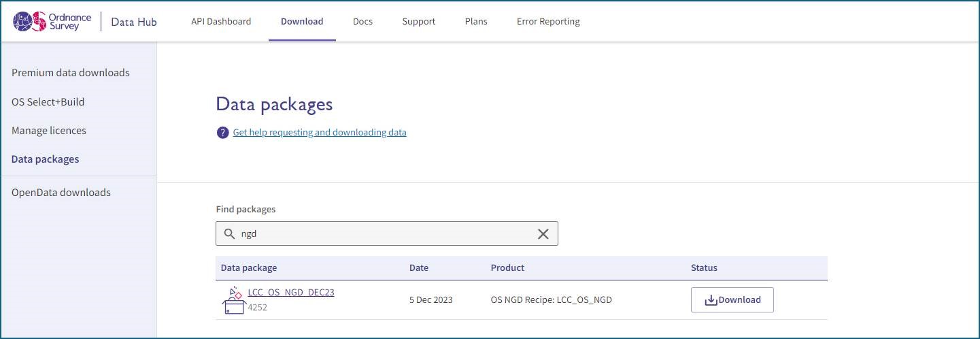Image resolution: width=980 pixels, height=339 pixels.
Task: Click the help question mark icon
Action: pyautogui.click(x=222, y=132)
